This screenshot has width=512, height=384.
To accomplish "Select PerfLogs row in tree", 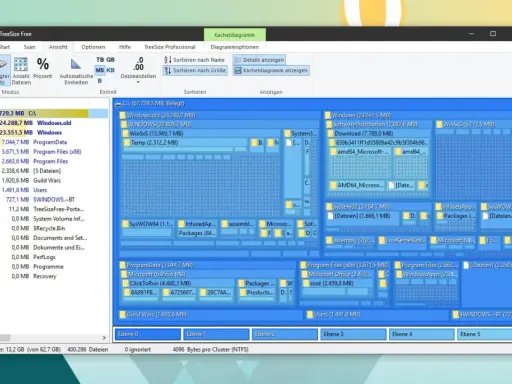I will 54,257.
